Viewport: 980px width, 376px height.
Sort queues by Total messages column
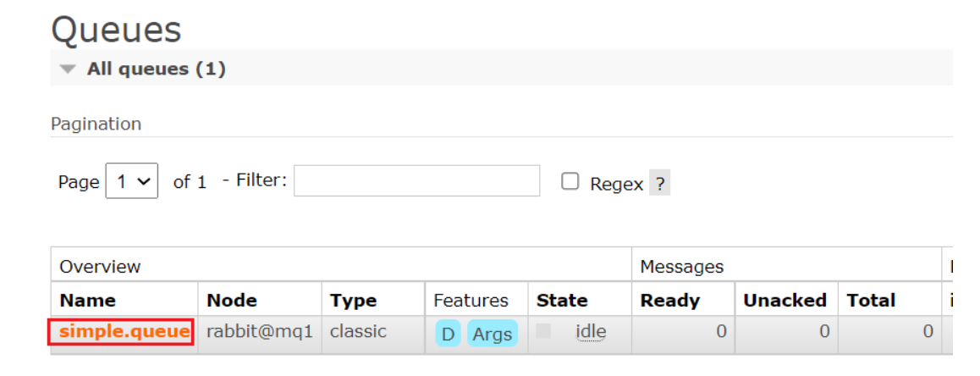pyautogui.click(x=869, y=301)
